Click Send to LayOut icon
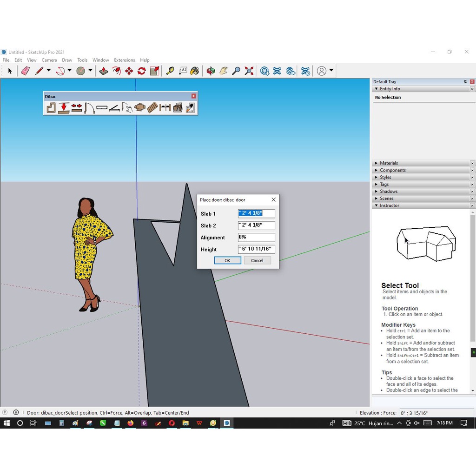The height and width of the screenshot is (476, 476). click(291, 71)
